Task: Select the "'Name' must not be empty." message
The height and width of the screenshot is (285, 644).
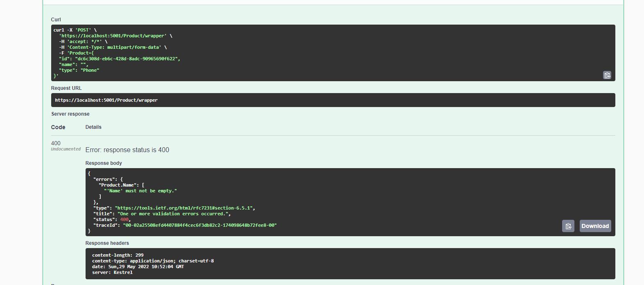Action: [140, 191]
